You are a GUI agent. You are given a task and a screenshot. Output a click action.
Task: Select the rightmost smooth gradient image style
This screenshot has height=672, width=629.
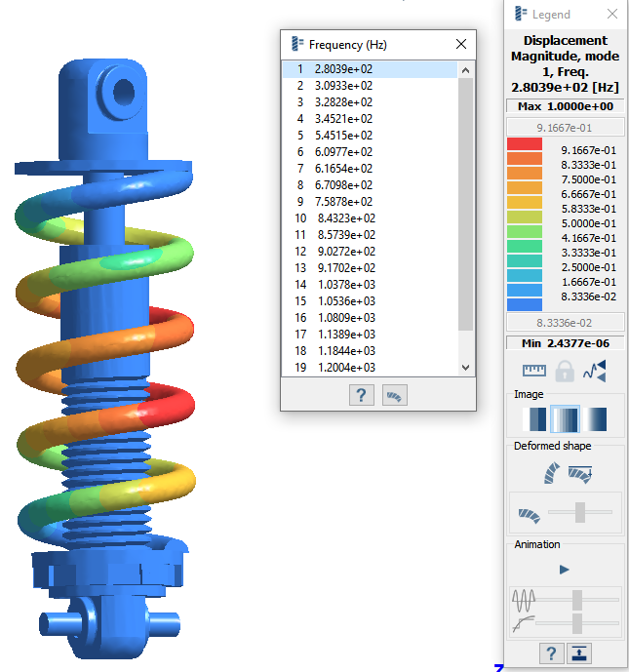click(x=594, y=419)
